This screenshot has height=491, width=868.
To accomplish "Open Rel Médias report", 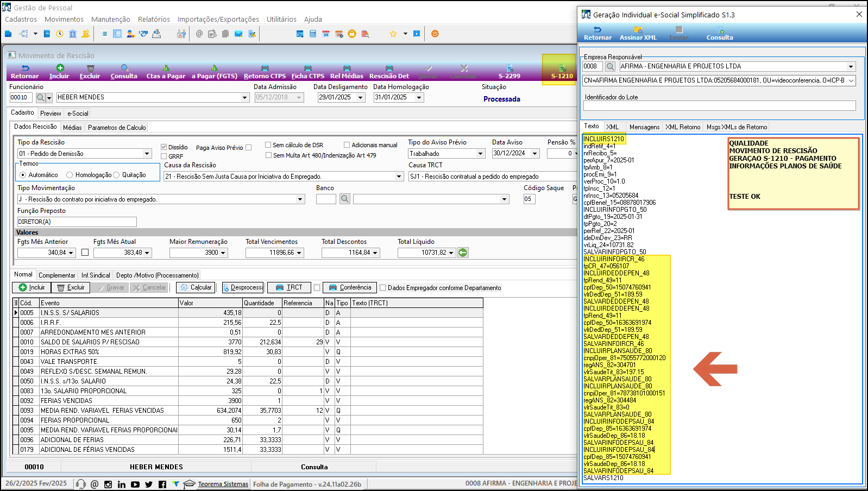I will tap(347, 72).
